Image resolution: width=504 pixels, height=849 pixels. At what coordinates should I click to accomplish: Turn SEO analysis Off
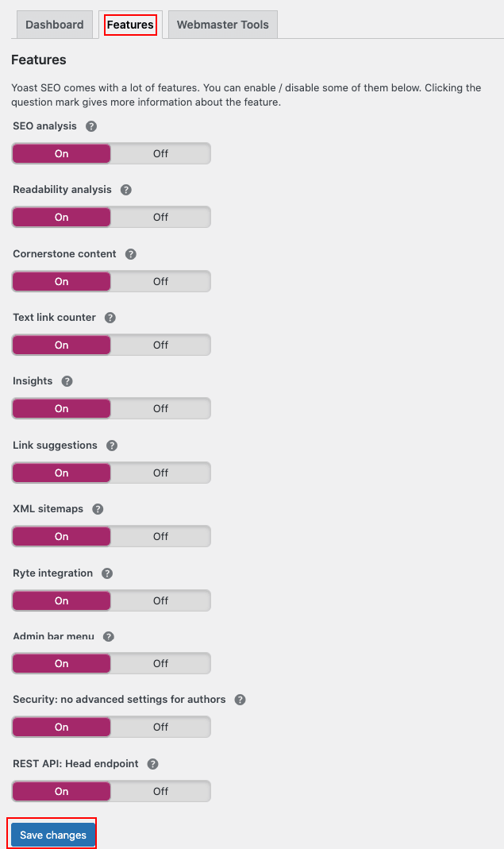[x=160, y=154]
